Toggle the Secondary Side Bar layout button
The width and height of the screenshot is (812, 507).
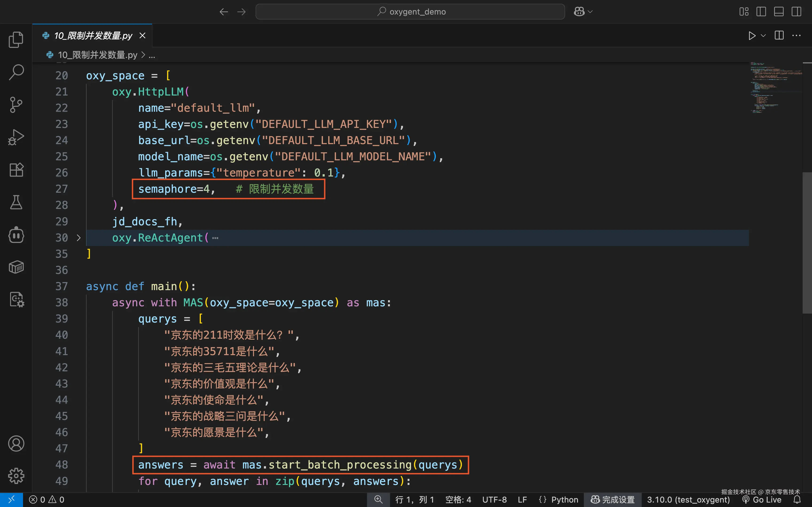[x=796, y=12]
